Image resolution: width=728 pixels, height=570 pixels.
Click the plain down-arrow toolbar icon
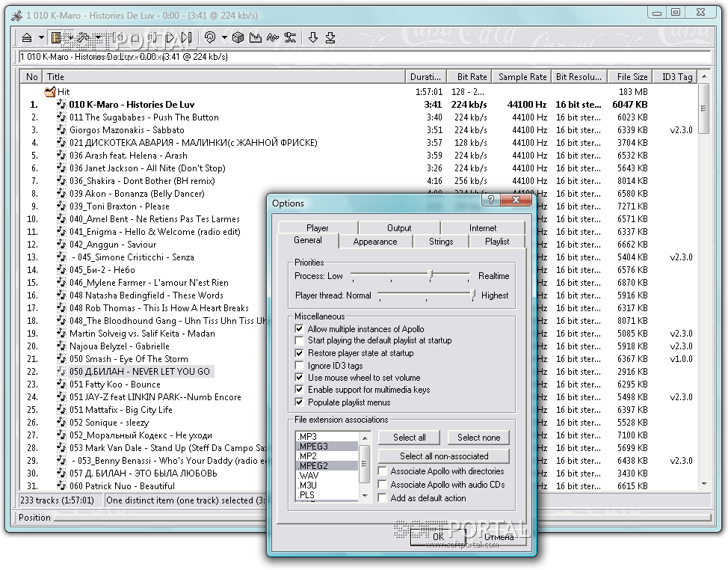click(x=313, y=37)
